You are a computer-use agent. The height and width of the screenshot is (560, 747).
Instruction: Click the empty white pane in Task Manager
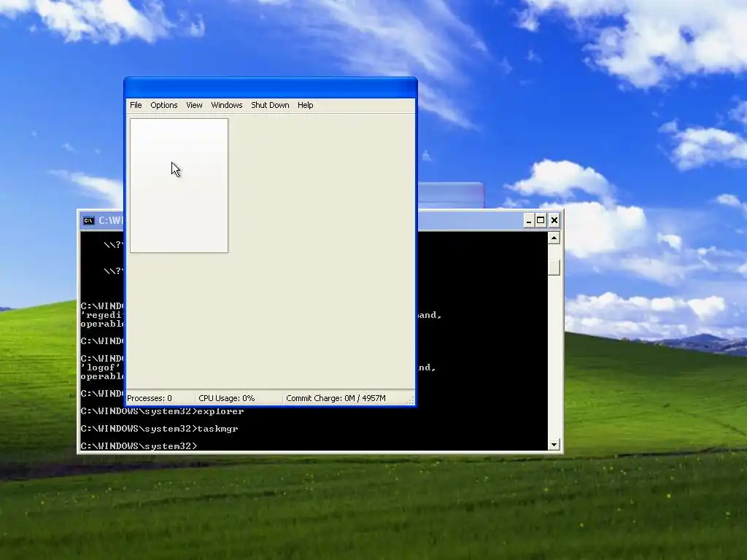click(179, 186)
